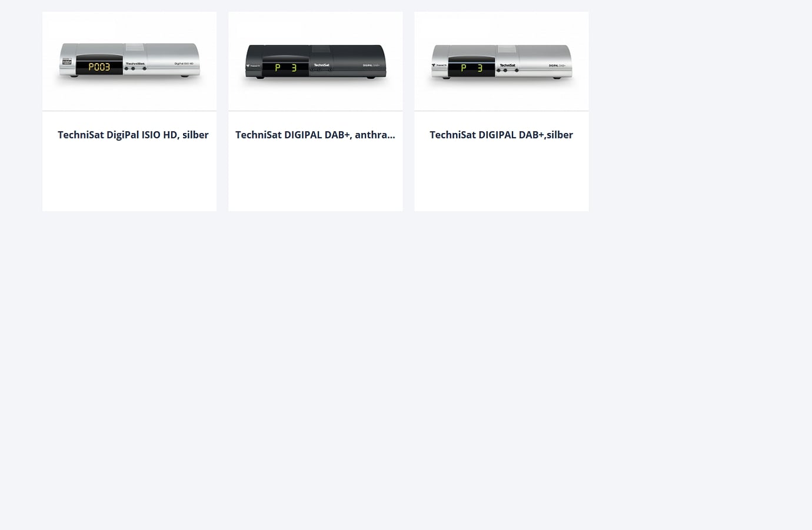Click the TechniSat logo on the silver DAB+ receiver
The width and height of the screenshot is (812, 530).
click(x=507, y=65)
